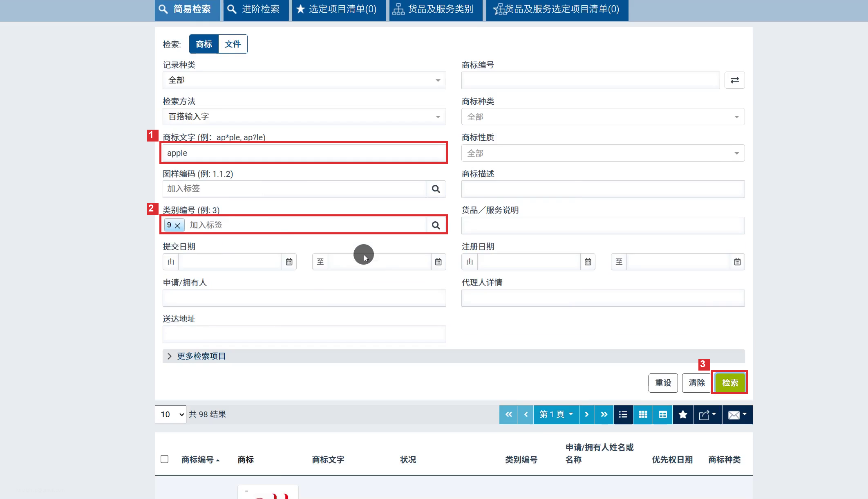
Task: Open email envelope dropdown icon
Action: tap(737, 415)
